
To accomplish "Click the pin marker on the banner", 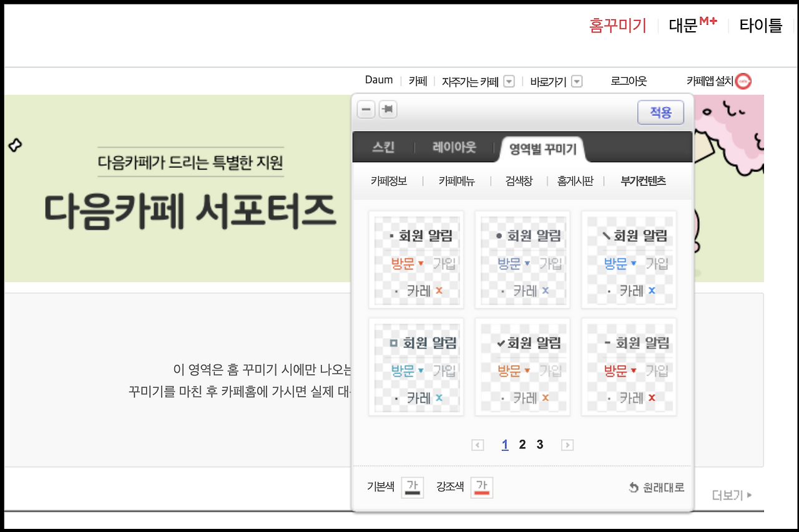I will tap(15, 145).
